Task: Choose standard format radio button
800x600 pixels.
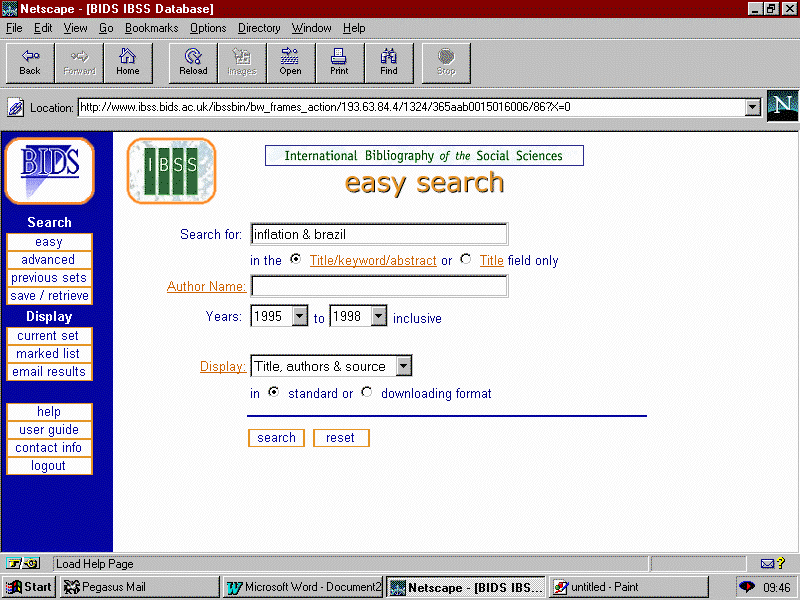Action: [x=274, y=392]
